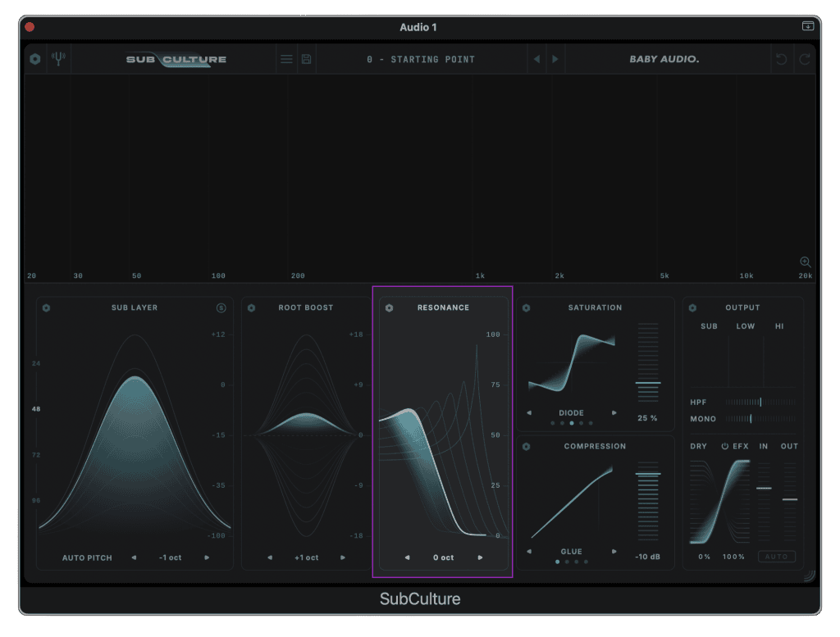Toggle the Root Boost power hexagon
This screenshot has height=637, width=840.
click(x=251, y=307)
